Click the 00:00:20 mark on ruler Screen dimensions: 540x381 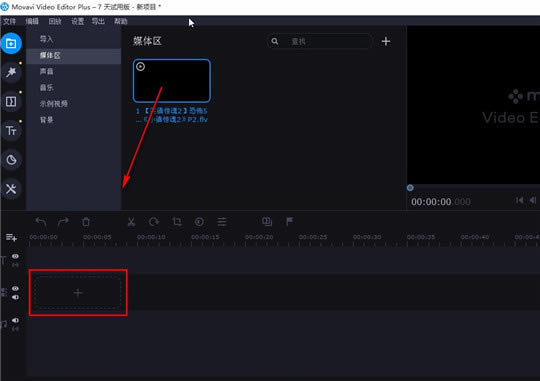(259, 237)
